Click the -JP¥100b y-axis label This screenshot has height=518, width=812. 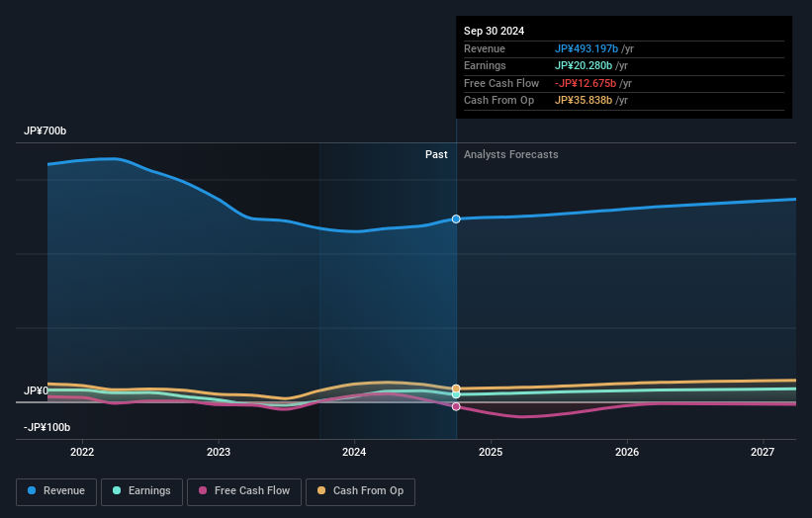pos(46,427)
